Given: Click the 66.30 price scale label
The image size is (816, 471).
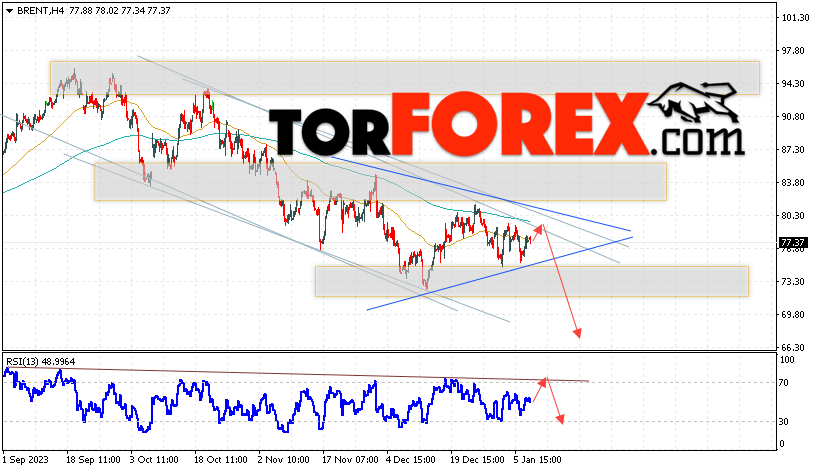Looking at the screenshot, I should [x=793, y=347].
